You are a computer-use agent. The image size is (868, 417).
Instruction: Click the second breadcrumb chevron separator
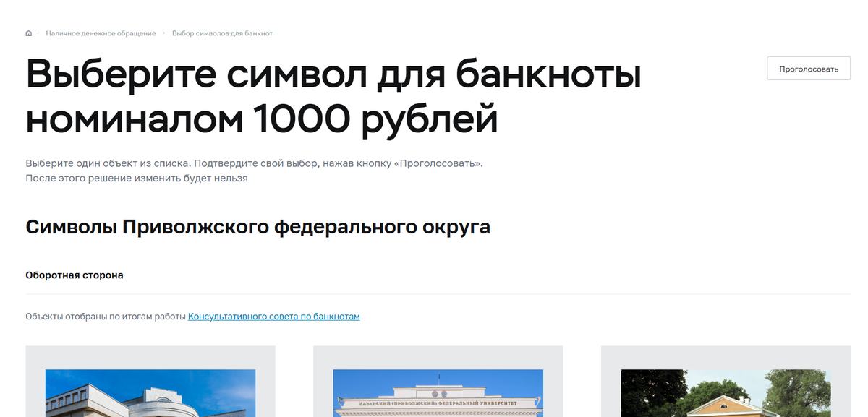(163, 33)
